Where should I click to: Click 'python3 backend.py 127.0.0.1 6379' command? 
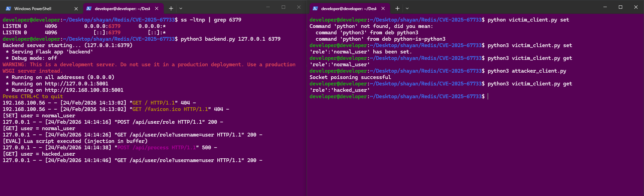click(x=230, y=39)
